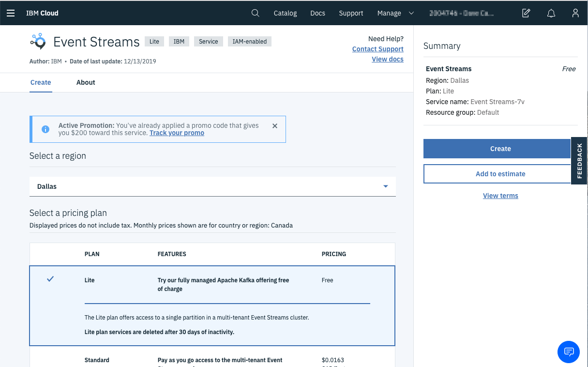Click the Add to estimate button
Image resolution: width=588 pixels, height=367 pixels.
pyautogui.click(x=500, y=174)
